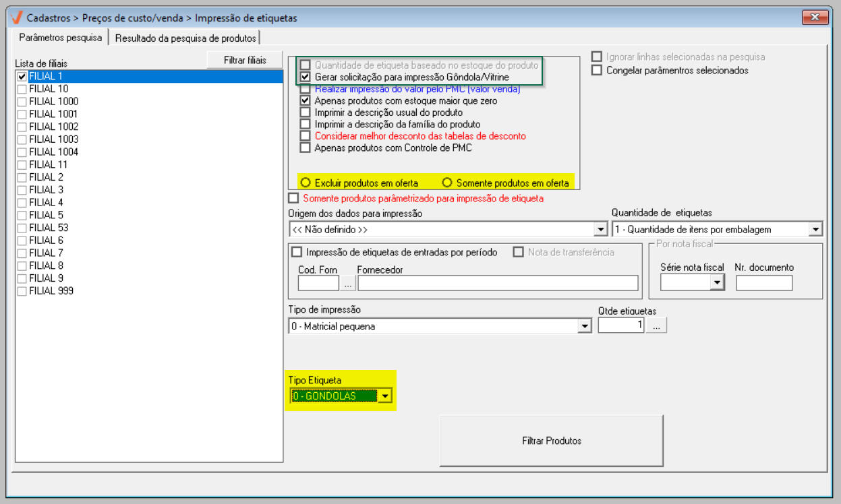Enable Imprimir a descrição da família do produto
This screenshot has height=504, width=841.
306,124
